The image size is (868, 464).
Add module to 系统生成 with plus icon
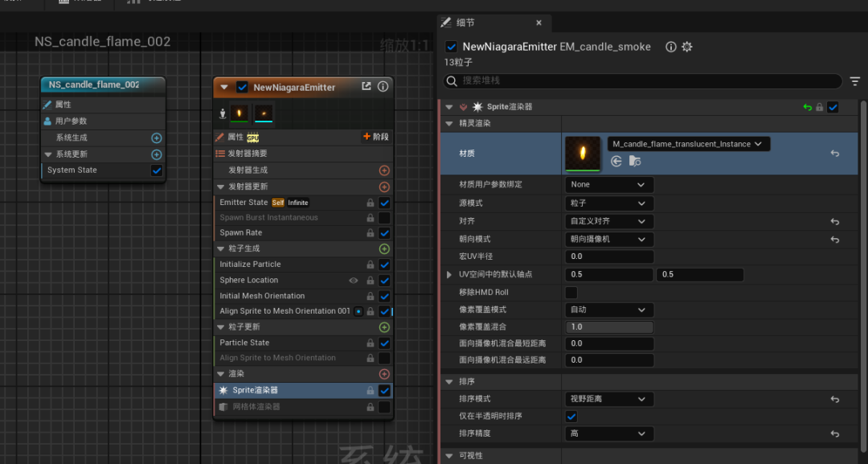(157, 138)
